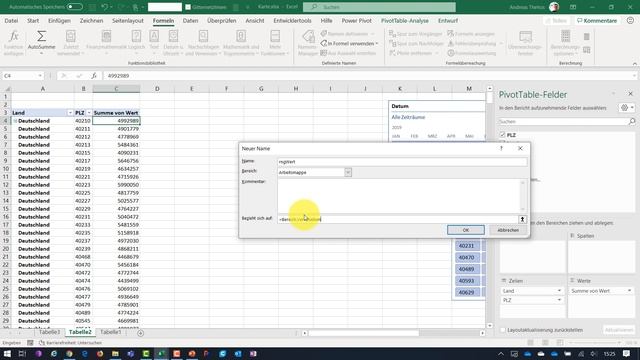
Task: Click Spur zum Nachfolger
Action: [x=416, y=43]
